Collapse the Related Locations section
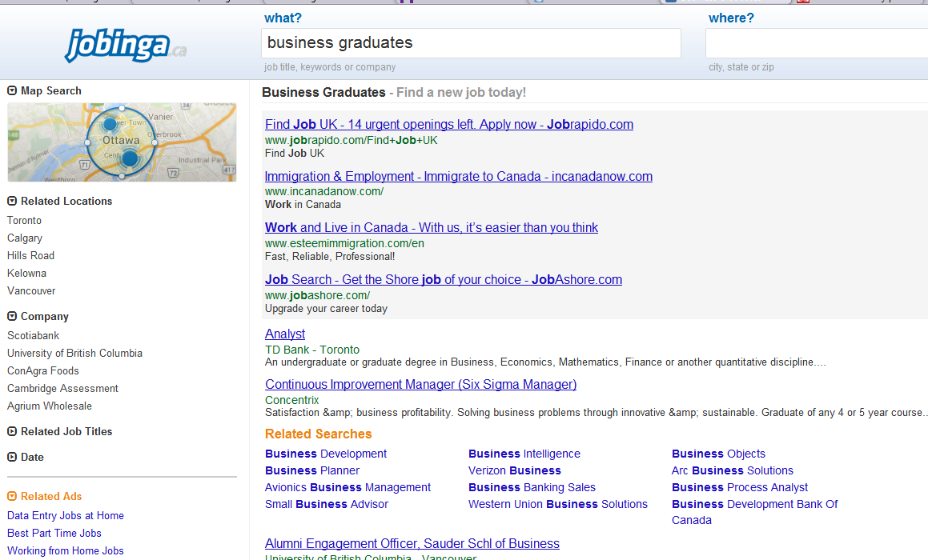The image size is (928, 560). click(12, 202)
